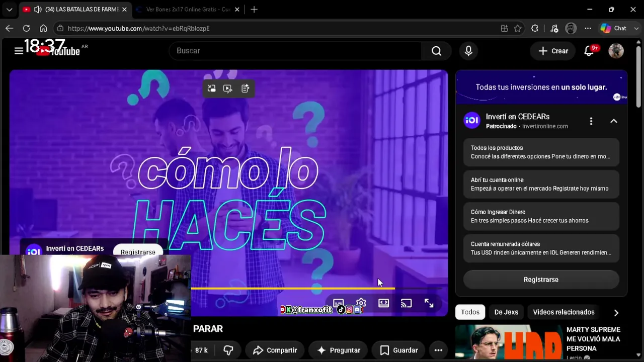Expand the tab actions dropdown arrow
644x362 pixels.
click(9, 10)
